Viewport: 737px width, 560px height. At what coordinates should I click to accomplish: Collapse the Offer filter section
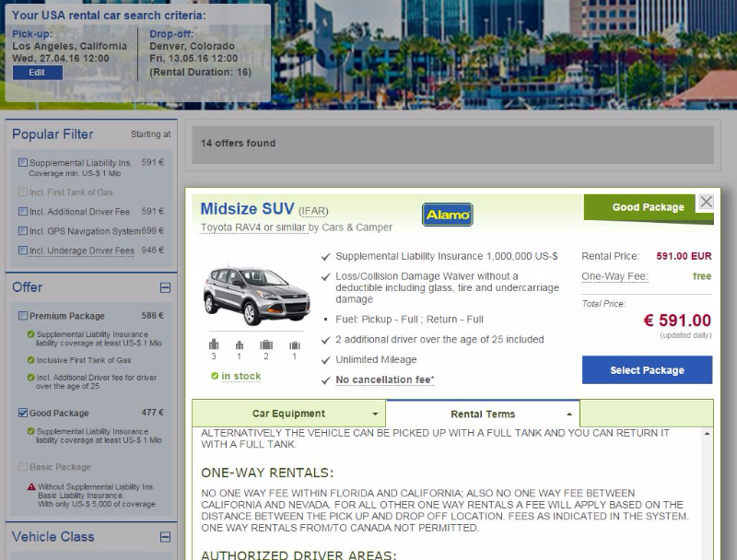pyautogui.click(x=165, y=287)
